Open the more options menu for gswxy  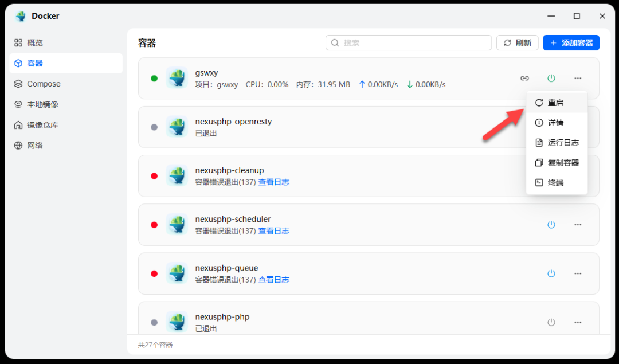[578, 78]
